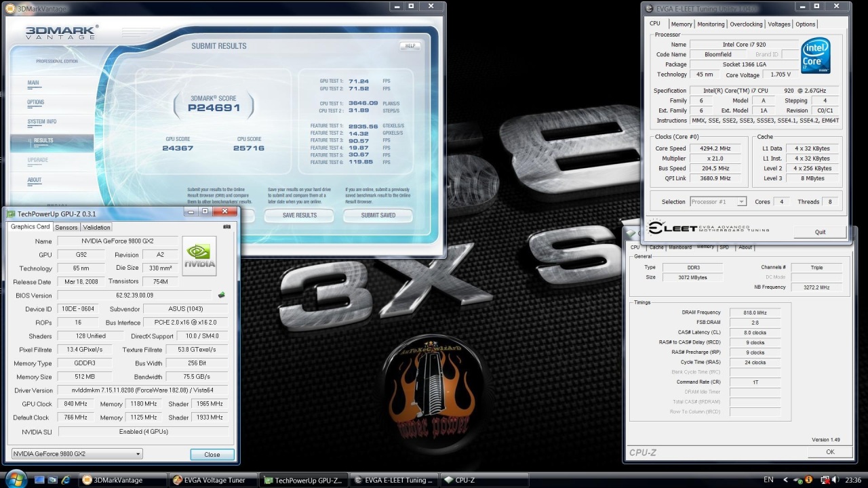The height and width of the screenshot is (488, 868).
Task: Click the Core Voltage value 1.705 V
Action: [781, 75]
